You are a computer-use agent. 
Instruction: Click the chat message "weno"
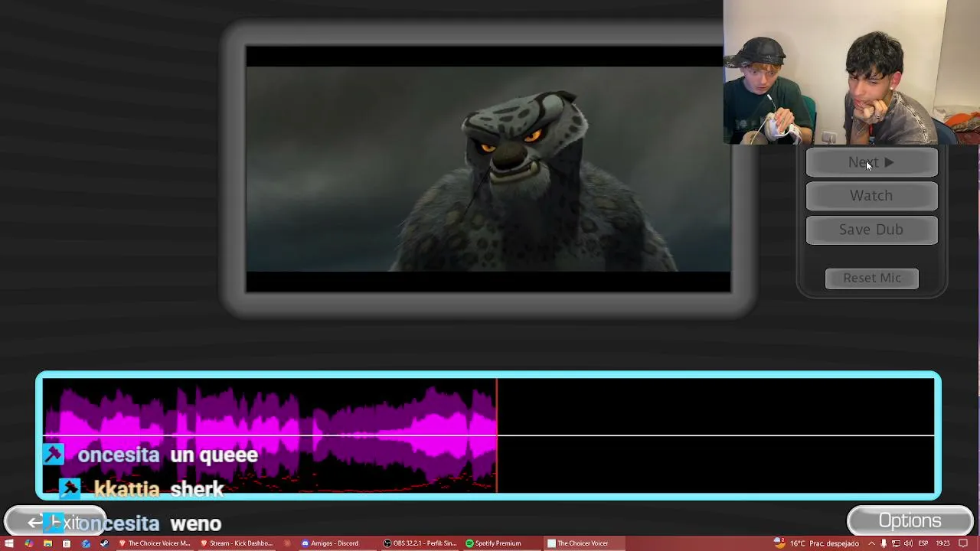click(x=195, y=523)
